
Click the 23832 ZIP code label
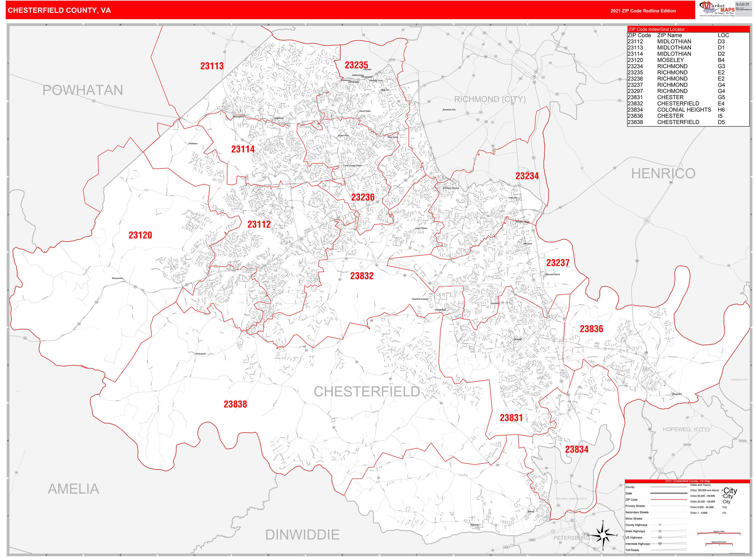pos(362,276)
